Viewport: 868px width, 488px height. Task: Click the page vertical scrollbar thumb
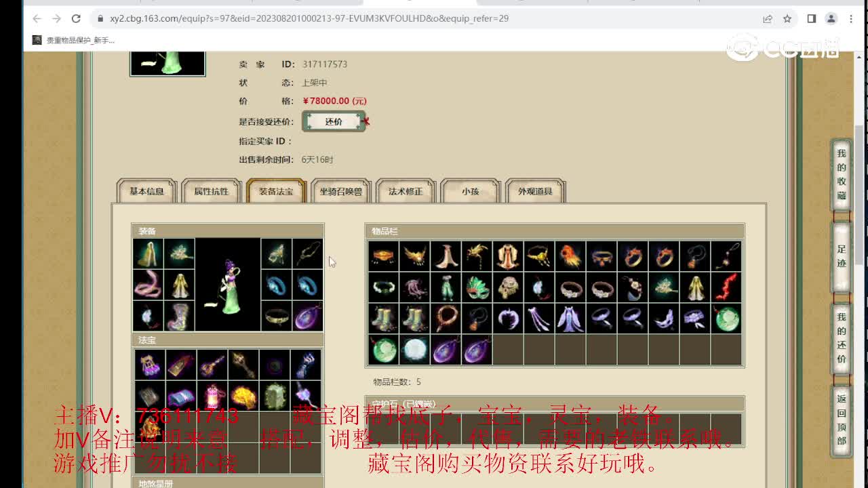tap(859, 195)
